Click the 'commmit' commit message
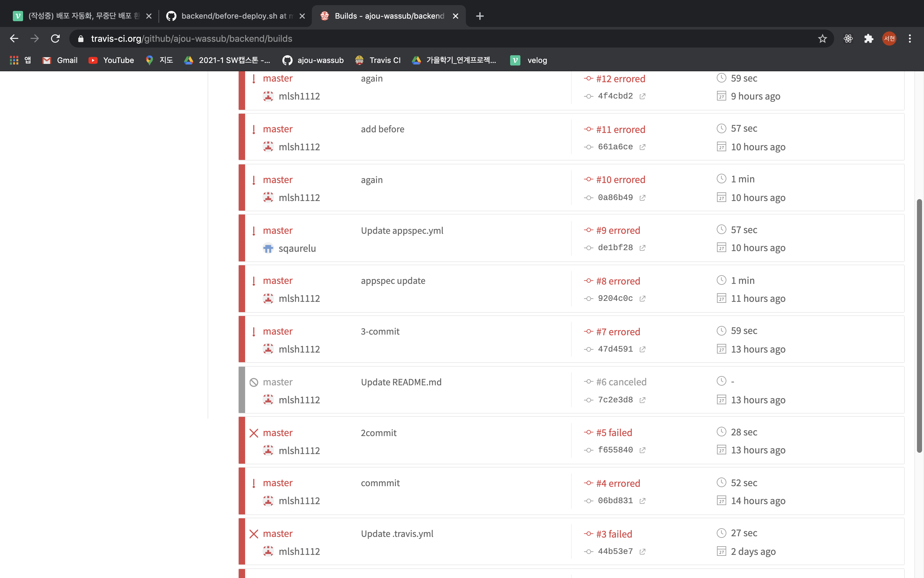Screen dimensions: 924x578 click(380, 483)
